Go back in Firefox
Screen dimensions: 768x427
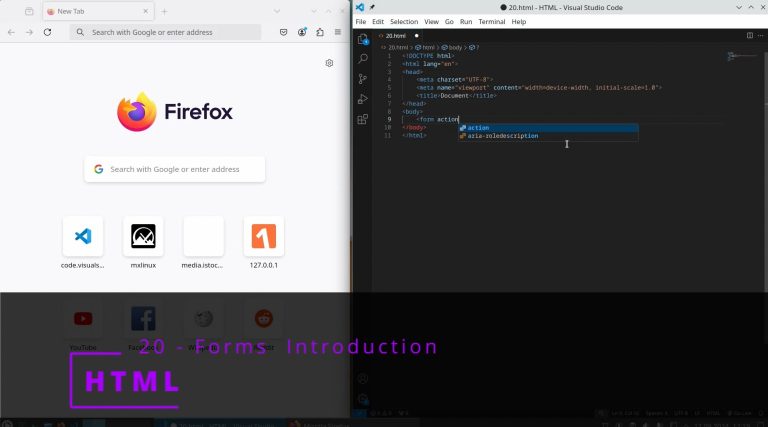coord(11,32)
